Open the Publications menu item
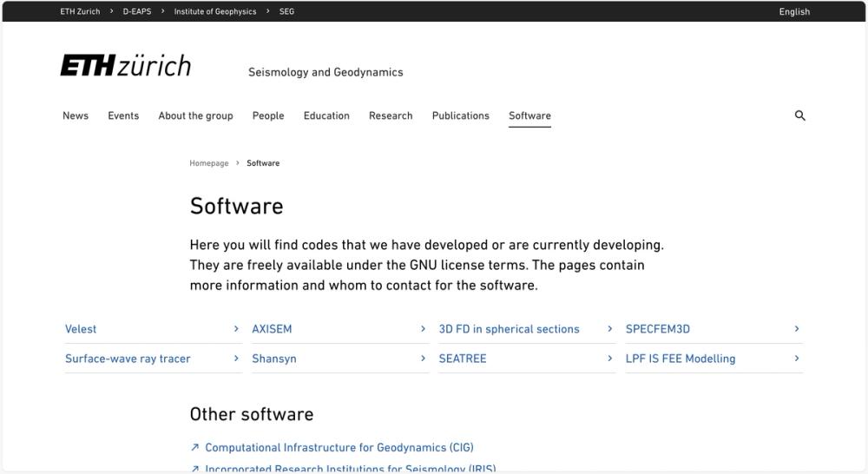Viewport: 868px width, 474px height. 461,115
